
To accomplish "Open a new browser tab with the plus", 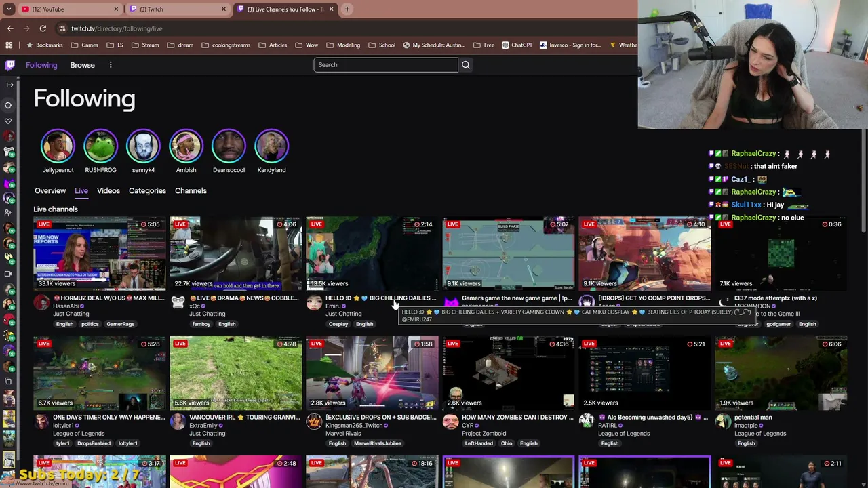I will 347,9.
